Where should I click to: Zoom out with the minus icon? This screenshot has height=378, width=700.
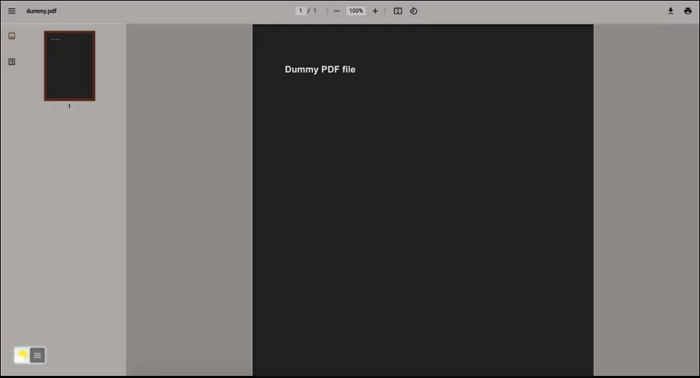pyautogui.click(x=337, y=11)
